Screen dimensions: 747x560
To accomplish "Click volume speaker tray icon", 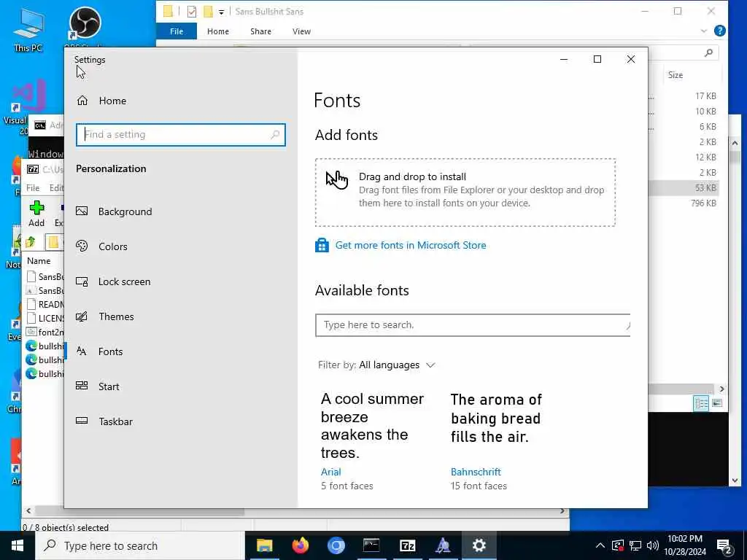I will [653, 545].
